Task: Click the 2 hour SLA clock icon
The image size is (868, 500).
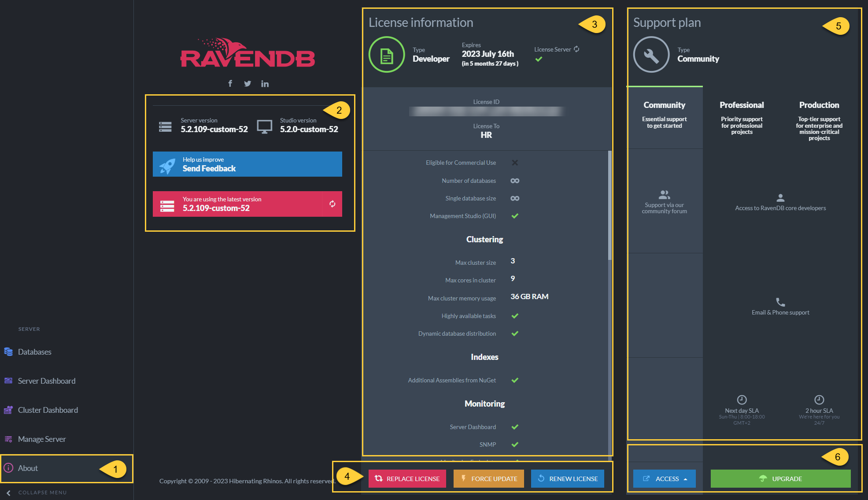Action: [819, 400]
